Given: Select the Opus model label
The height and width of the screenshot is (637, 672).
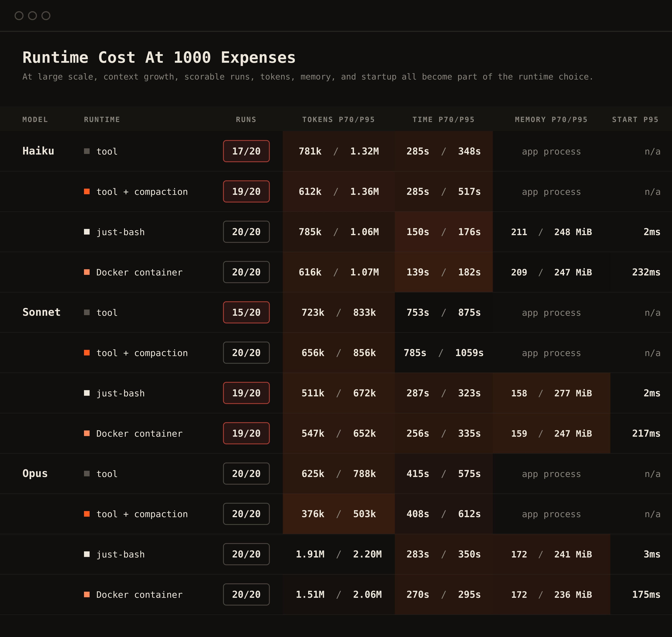Looking at the screenshot, I should pyautogui.click(x=35, y=473).
